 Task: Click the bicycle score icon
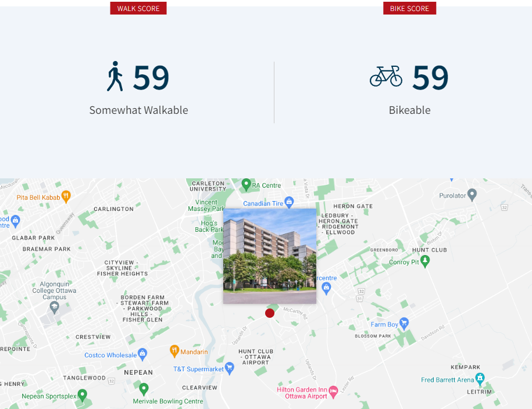point(386,76)
